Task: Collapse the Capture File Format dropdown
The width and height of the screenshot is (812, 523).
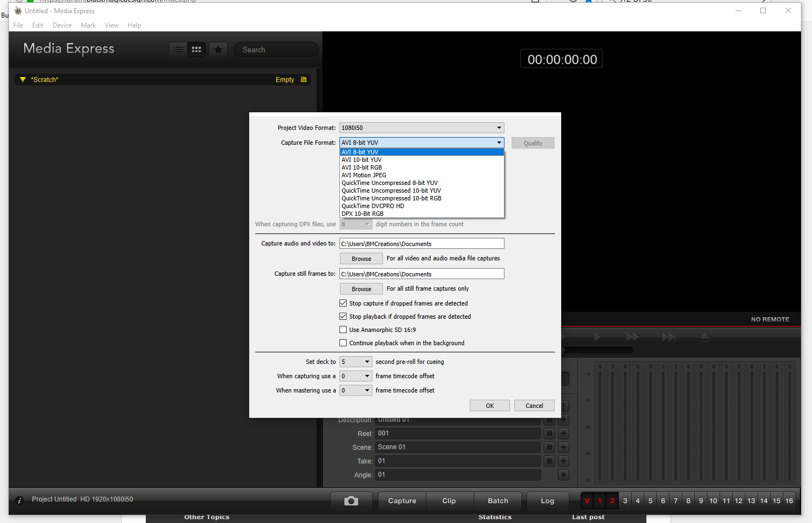Action: tap(421, 143)
